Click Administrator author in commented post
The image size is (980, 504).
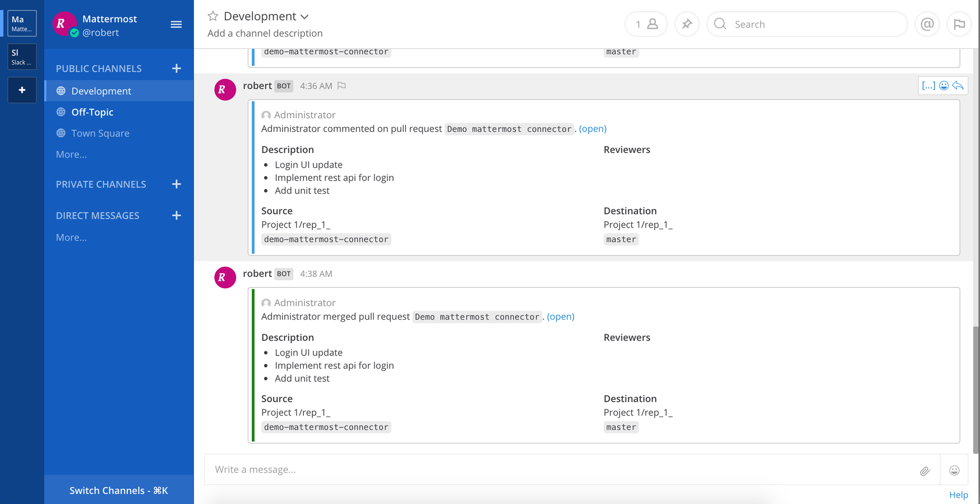pos(304,115)
